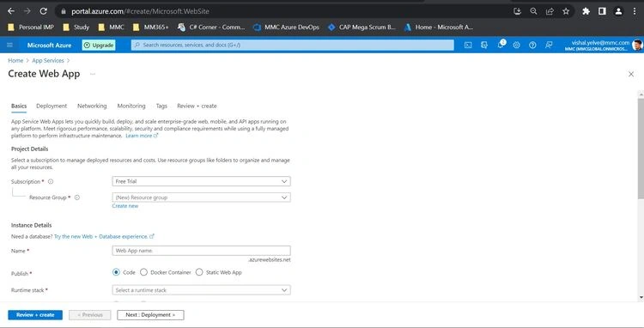Click the Azure search resources box
The width and height of the screenshot is (644, 328).
coord(293,46)
